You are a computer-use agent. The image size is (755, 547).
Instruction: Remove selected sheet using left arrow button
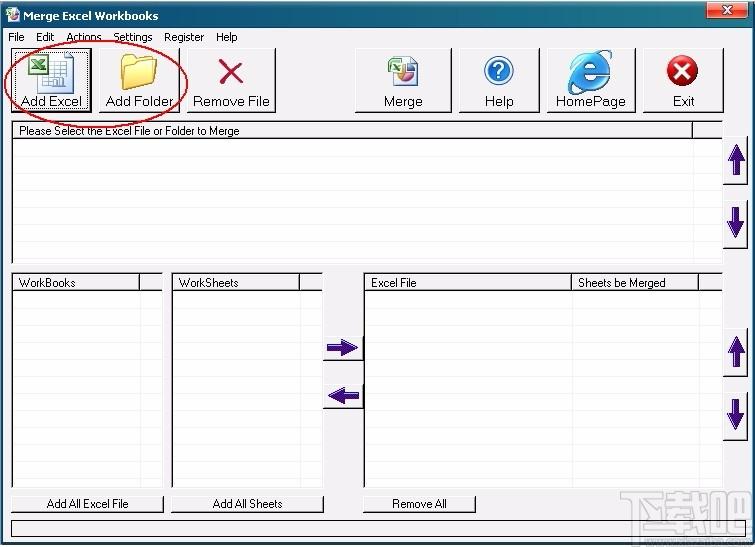point(343,396)
